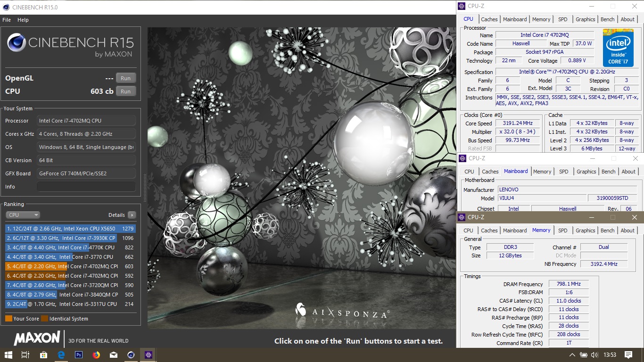Click the Processor field showing i7-4702MQ CPU
This screenshot has width=644, height=362.
coord(86,121)
